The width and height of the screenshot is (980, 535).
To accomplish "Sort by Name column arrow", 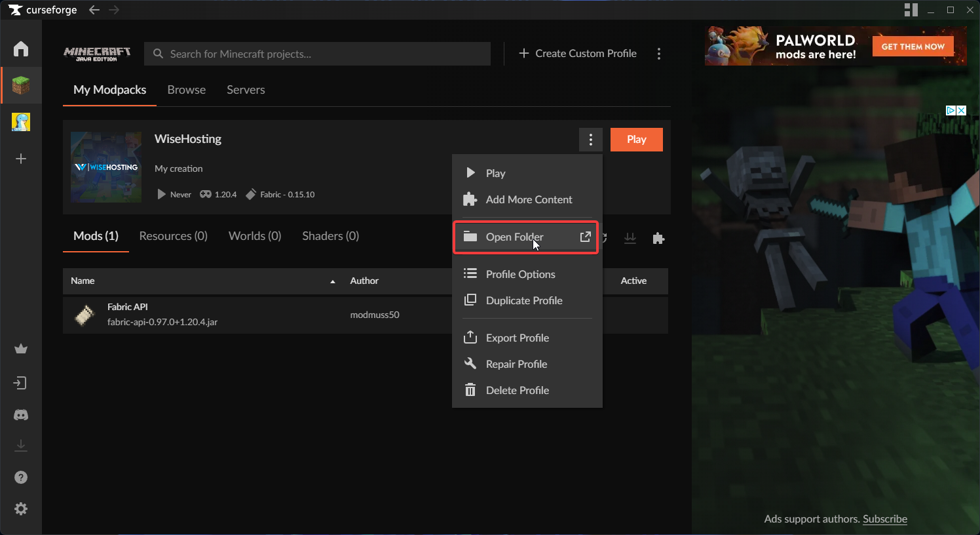I will 333,281.
